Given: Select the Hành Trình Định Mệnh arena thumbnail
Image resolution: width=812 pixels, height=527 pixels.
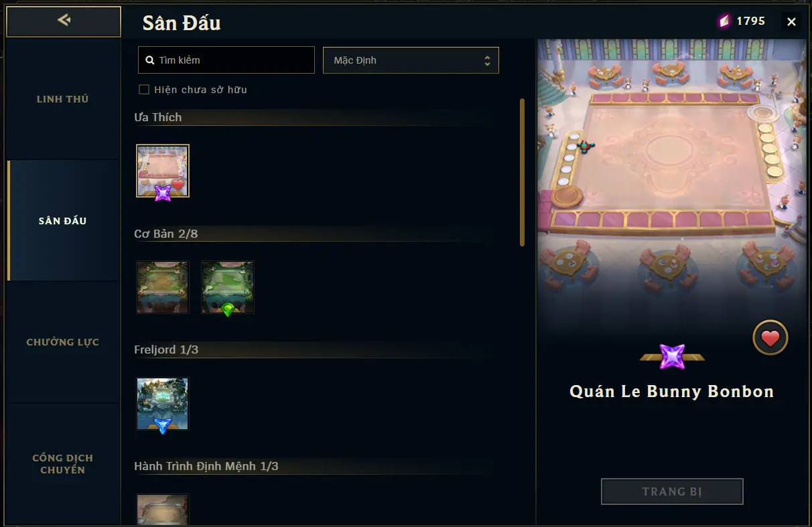Looking at the screenshot, I should click(x=163, y=510).
